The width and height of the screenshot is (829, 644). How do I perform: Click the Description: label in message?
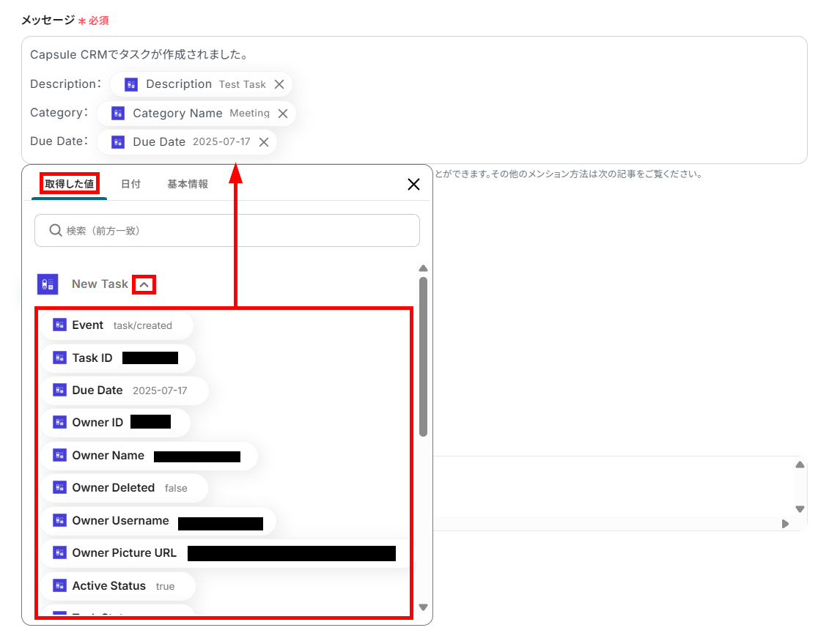(65, 84)
